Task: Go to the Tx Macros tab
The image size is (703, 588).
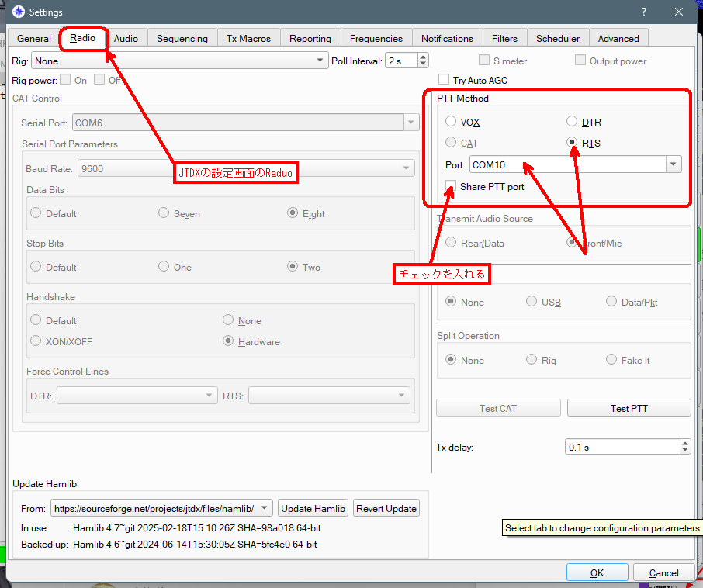Action: pyautogui.click(x=248, y=38)
